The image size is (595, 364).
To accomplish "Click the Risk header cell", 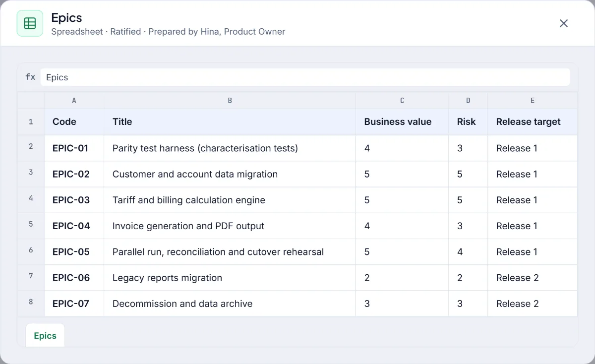I will coord(468,122).
